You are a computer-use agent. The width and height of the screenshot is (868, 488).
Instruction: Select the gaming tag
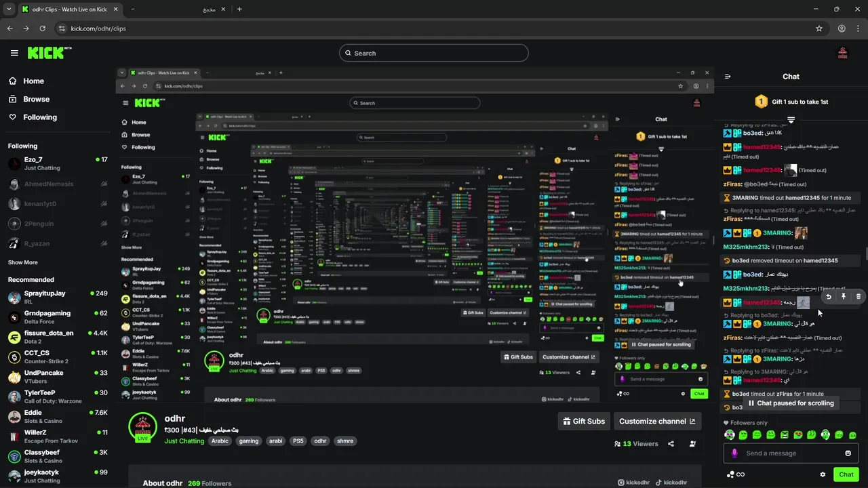pyautogui.click(x=249, y=441)
